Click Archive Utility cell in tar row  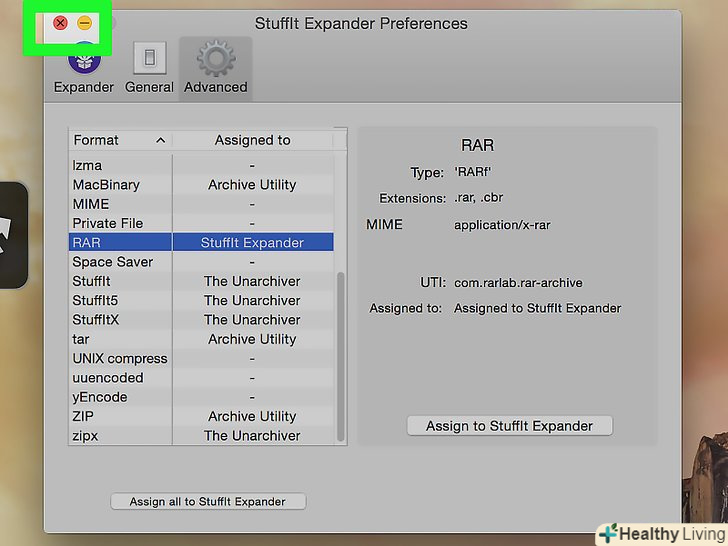(x=253, y=339)
